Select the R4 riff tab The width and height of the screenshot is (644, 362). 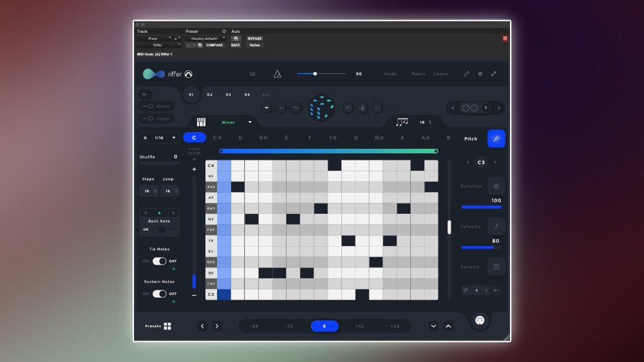pyautogui.click(x=247, y=95)
